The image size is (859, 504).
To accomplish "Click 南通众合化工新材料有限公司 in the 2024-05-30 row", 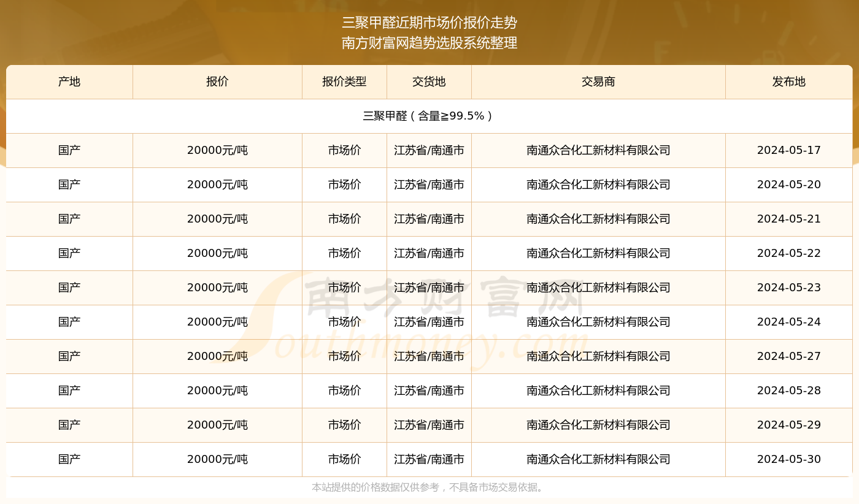I will (598, 459).
